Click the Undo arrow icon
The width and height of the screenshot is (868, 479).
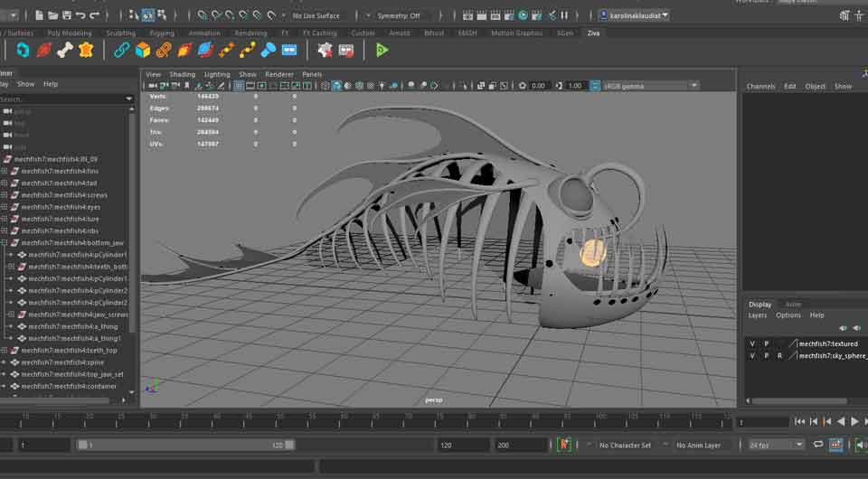point(80,15)
